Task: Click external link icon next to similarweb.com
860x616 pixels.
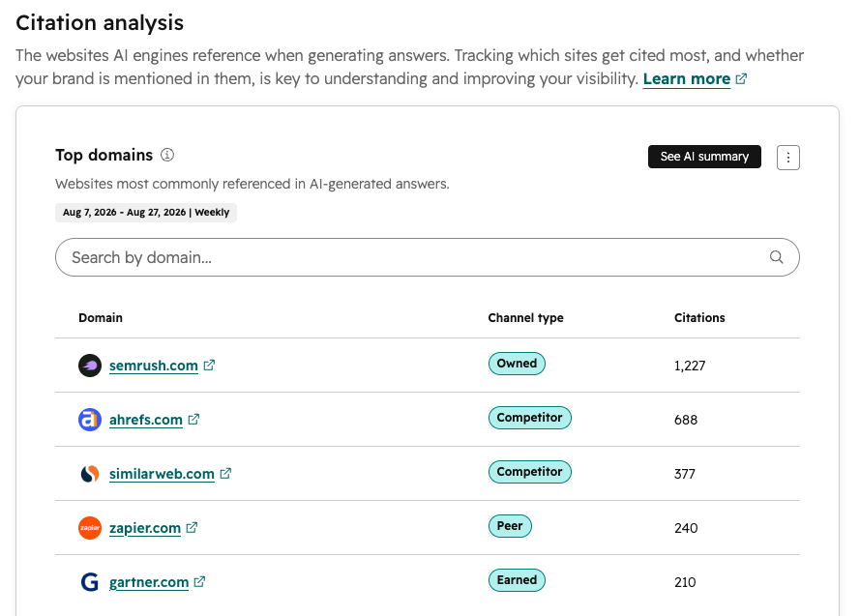Action: click(x=225, y=474)
